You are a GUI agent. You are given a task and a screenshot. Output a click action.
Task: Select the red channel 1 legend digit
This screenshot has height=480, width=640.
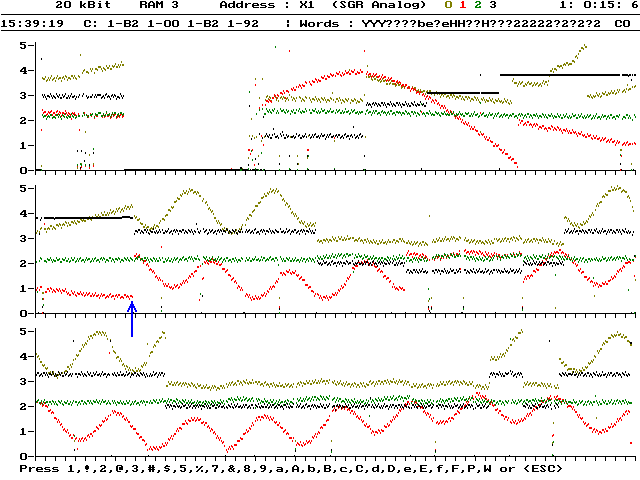pos(462,5)
